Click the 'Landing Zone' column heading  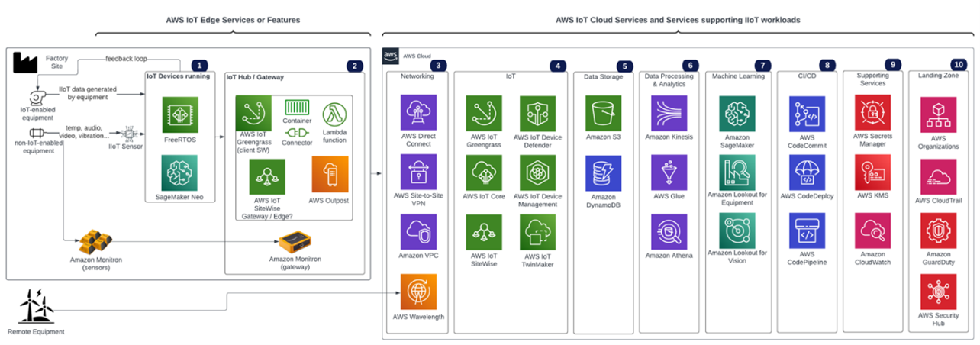[x=938, y=76]
